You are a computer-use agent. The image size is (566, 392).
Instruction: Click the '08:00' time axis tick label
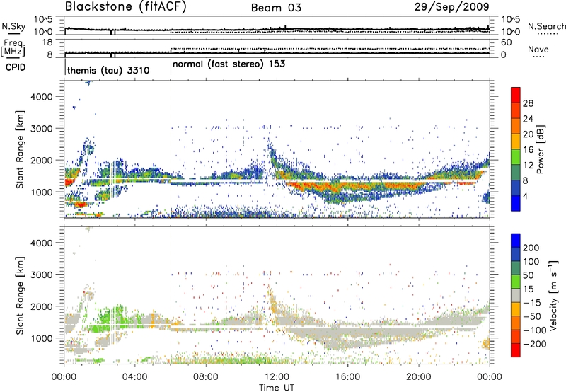point(206,377)
